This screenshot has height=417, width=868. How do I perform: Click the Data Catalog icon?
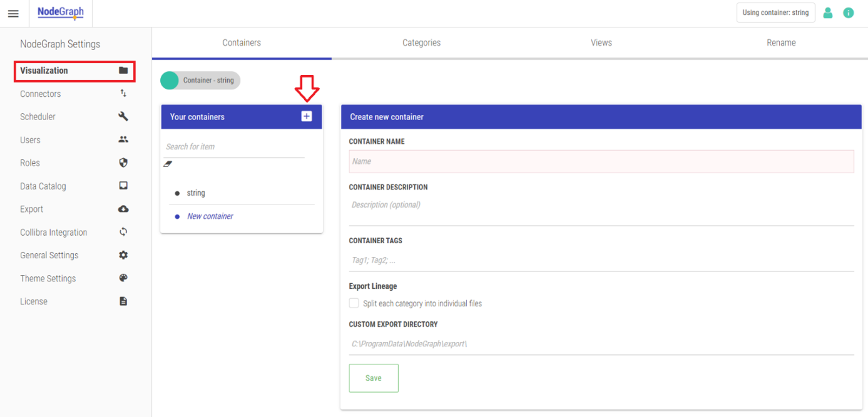coord(123,186)
